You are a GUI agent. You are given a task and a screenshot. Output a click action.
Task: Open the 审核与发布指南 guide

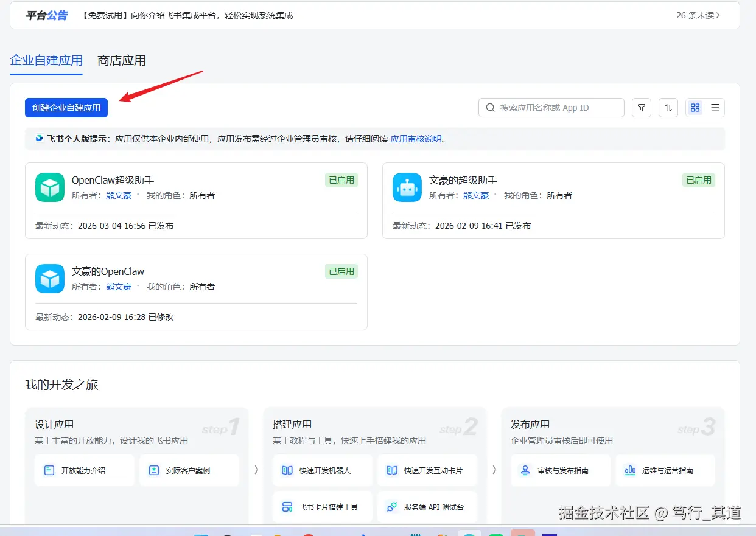pyautogui.click(x=559, y=470)
